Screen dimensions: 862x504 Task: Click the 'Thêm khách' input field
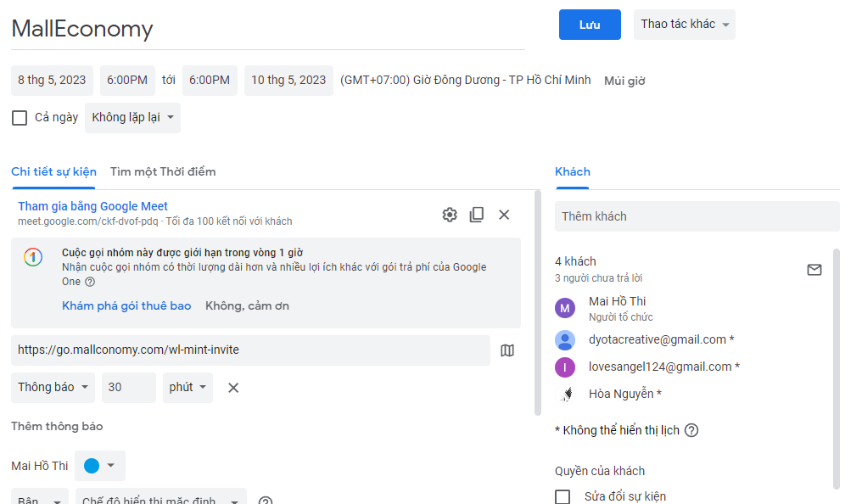(x=697, y=216)
